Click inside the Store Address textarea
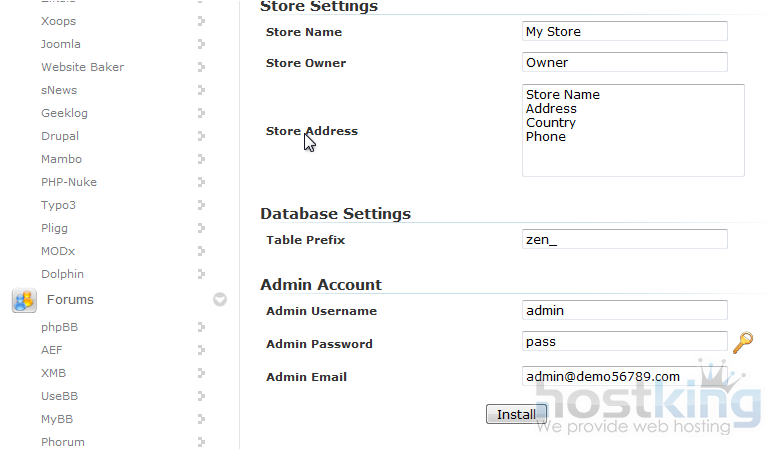 coord(632,130)
